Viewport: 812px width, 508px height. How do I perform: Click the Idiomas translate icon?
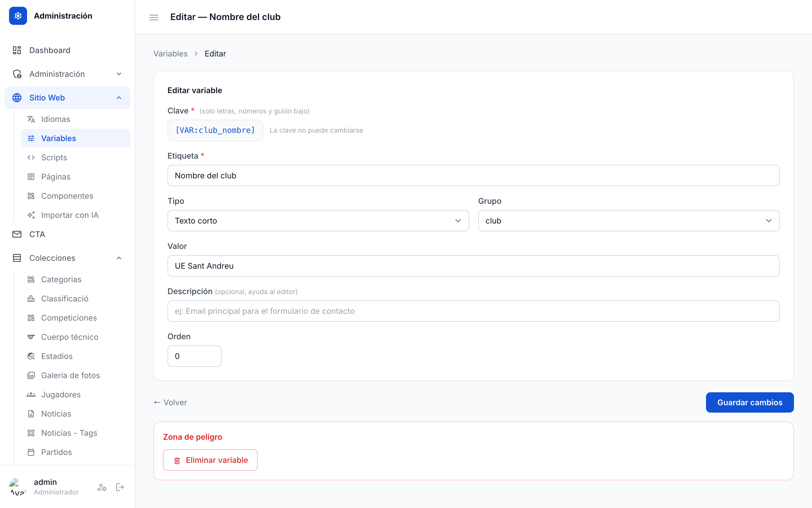(x=31, y=119)
